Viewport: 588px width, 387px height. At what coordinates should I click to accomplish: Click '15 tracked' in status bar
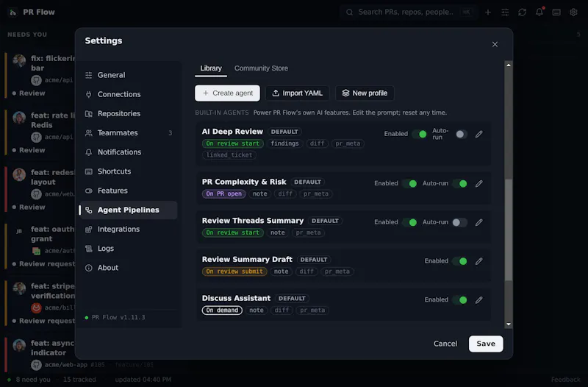[x=79, y=380]
